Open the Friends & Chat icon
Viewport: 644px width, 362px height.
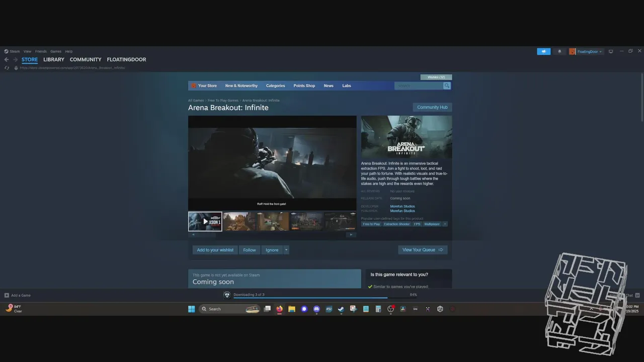click(x=637, y=295)
